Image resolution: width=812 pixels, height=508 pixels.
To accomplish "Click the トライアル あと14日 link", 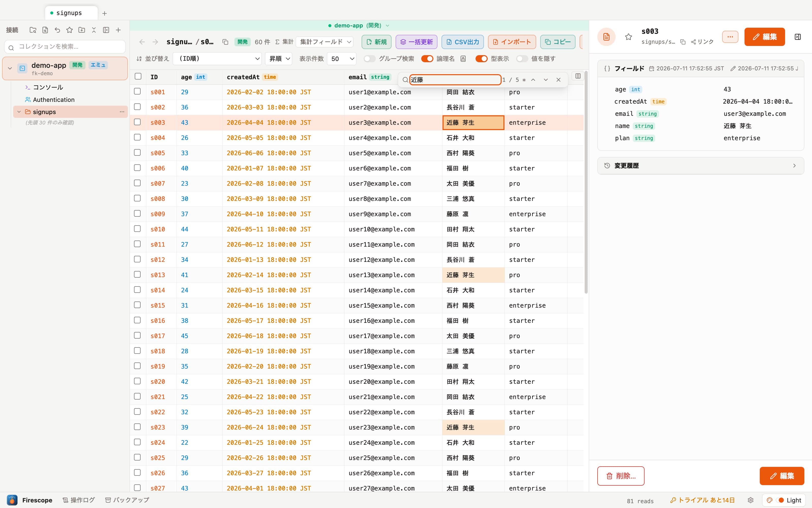I will click(703, 500).
